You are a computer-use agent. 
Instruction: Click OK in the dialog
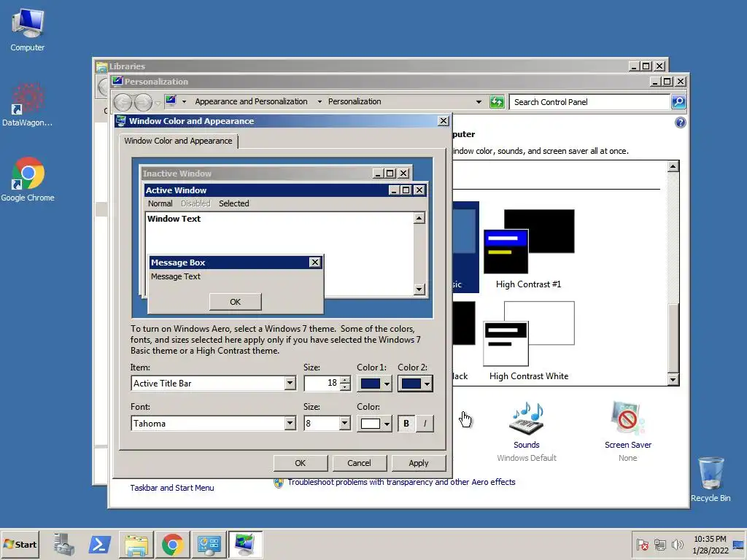300,463
